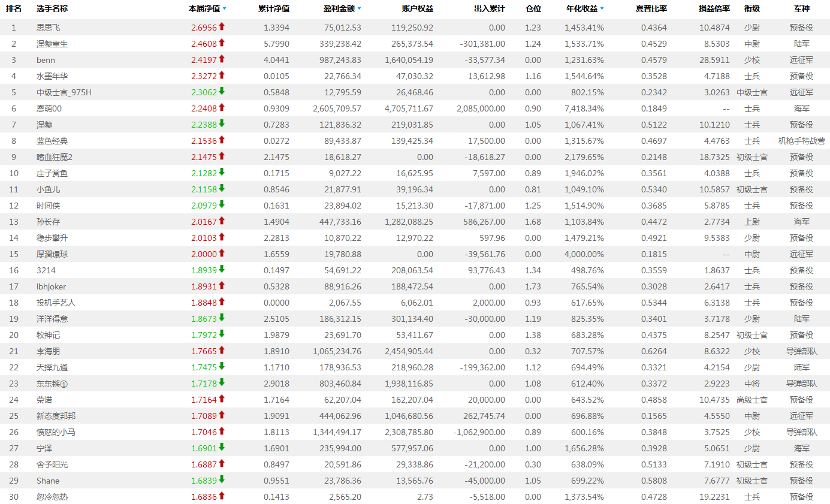Click green down arrow beside 1.8673

(x=222, y=318)
